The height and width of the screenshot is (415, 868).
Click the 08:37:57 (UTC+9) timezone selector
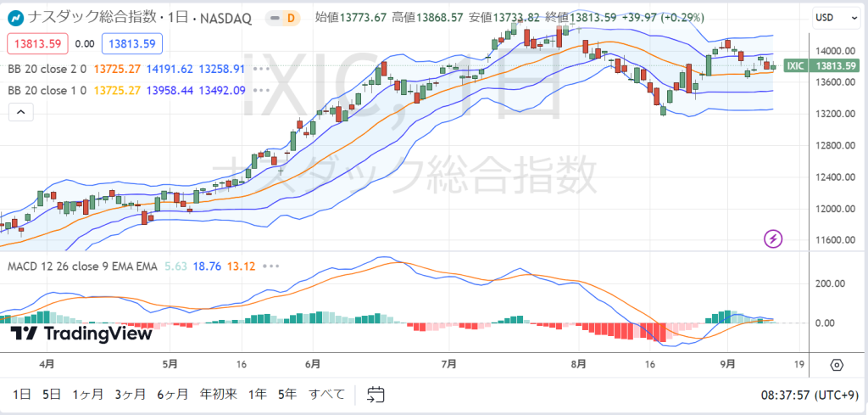810,395
